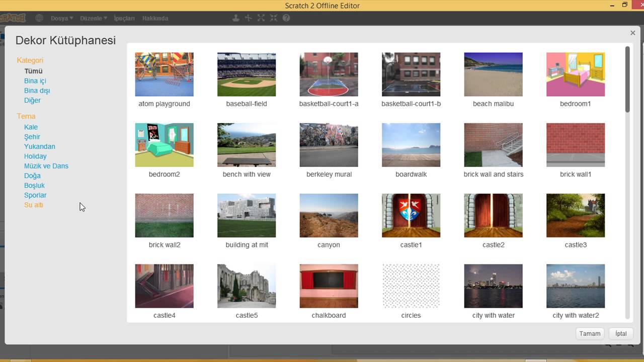Click the Tamam button
This screenshot has width=644, height=362.
tap(590, 333)
